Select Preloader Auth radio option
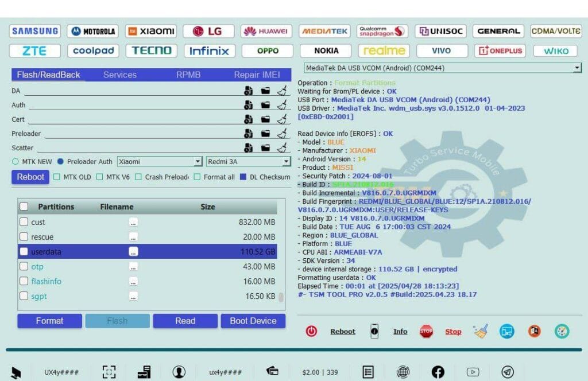 60,161
